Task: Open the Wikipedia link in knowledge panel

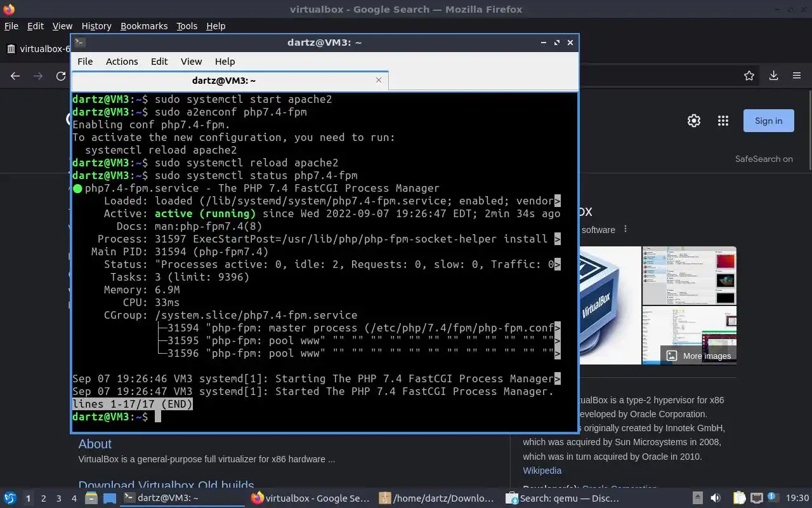Action: 542,471
